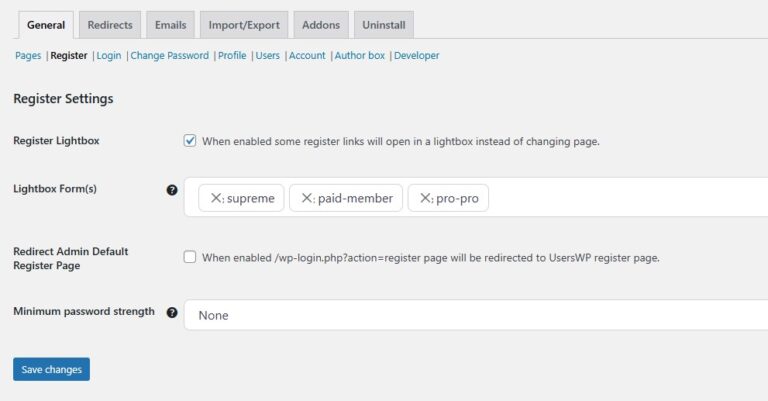
Task: Click the Register Lightbox label
Action: tap(56, 141)
